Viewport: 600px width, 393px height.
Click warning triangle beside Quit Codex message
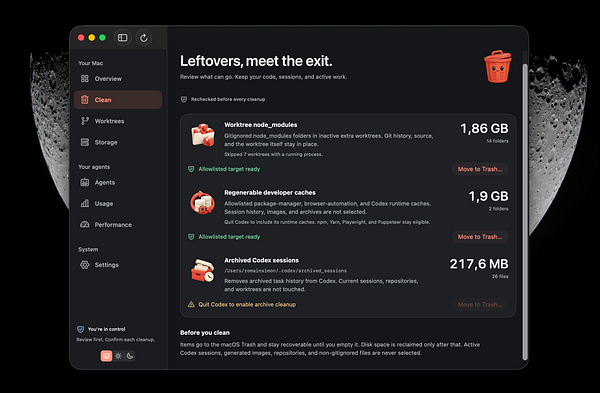point(191,304)
